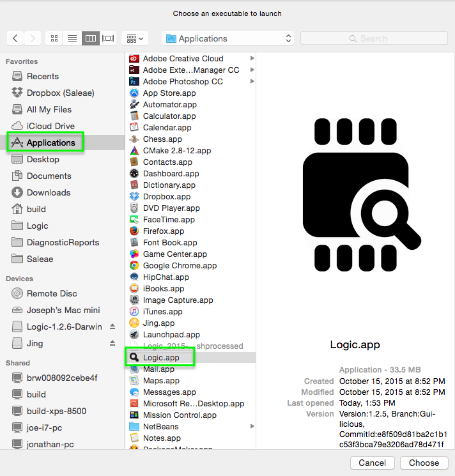Click the iTunes.app icon
Image resolution: width=455 pixels, height=476 pixels.
coord(134,312)
